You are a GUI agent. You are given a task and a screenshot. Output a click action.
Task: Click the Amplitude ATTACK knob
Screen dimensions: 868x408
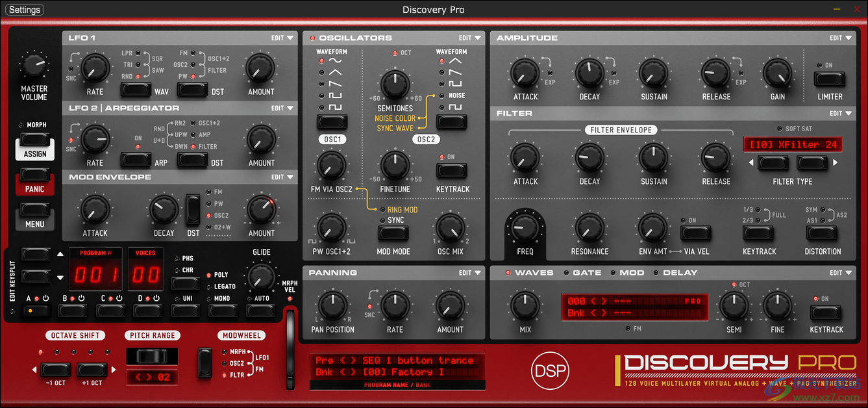[525, 73]
